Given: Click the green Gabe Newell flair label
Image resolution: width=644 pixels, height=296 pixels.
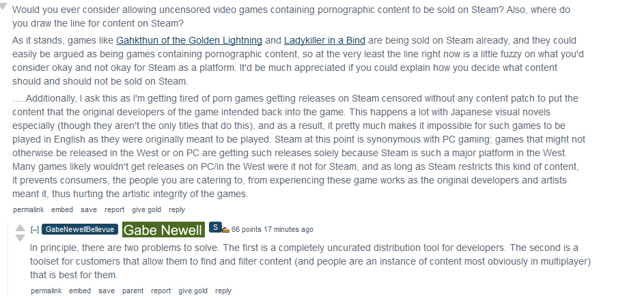Looking at the screenshot, I should click(x=163, y=230).
